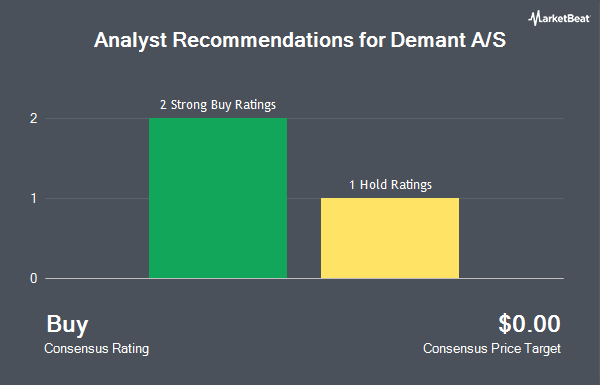600x385 pixels.
Task: Click the Consensus Rating caption
Action: 96,349
